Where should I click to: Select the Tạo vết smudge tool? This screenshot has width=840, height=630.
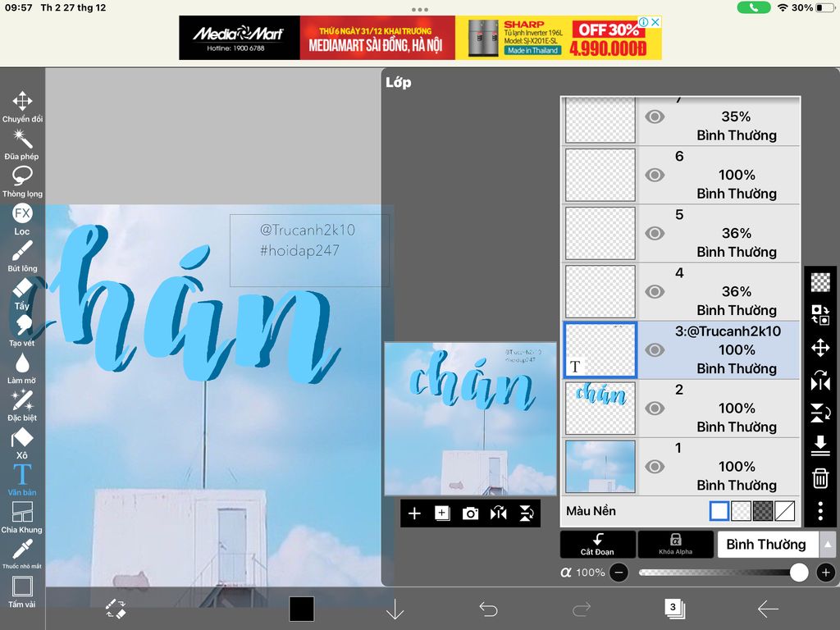22,331
